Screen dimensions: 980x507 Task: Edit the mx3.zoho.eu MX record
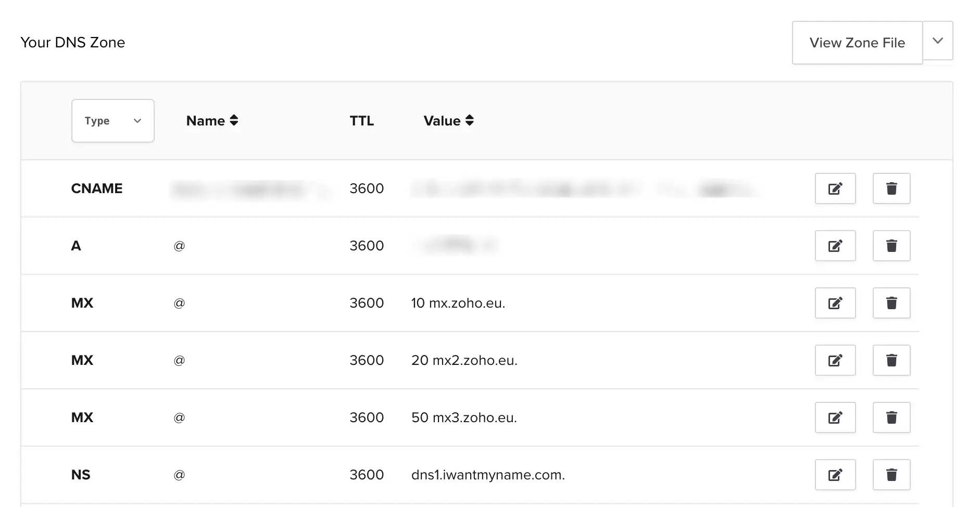click(x=835, y=417)
